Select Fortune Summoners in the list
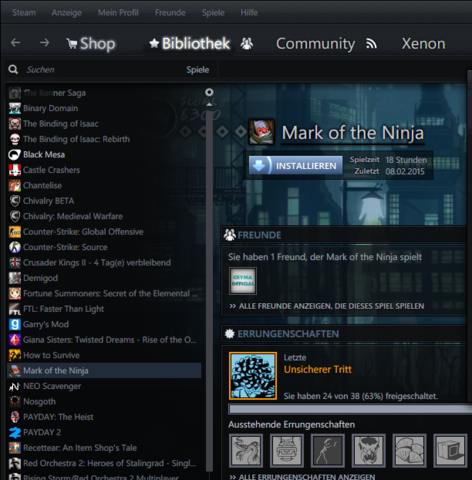Image resolution: width=472 pixels, height=480 pixels. point(104,294)
